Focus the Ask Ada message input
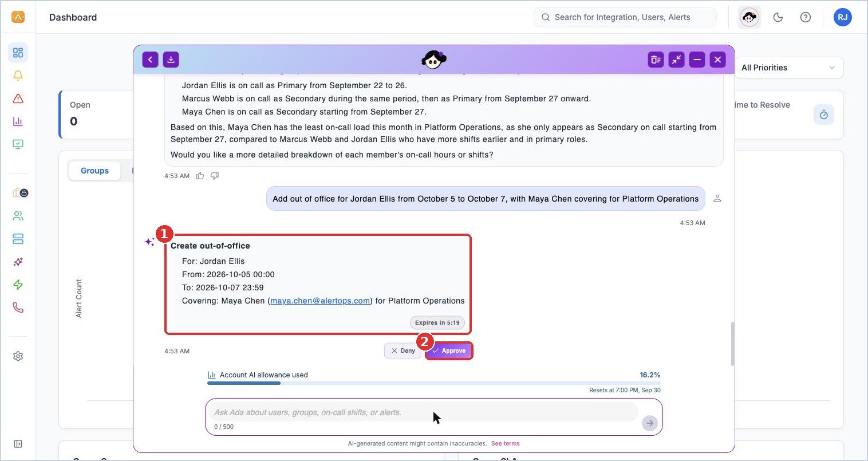 [x=423, y=412]
